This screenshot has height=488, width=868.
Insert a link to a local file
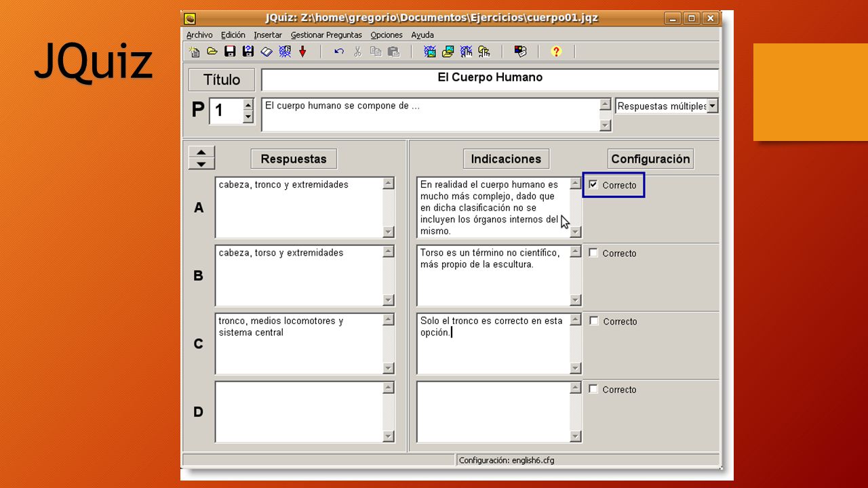[484, 52]
